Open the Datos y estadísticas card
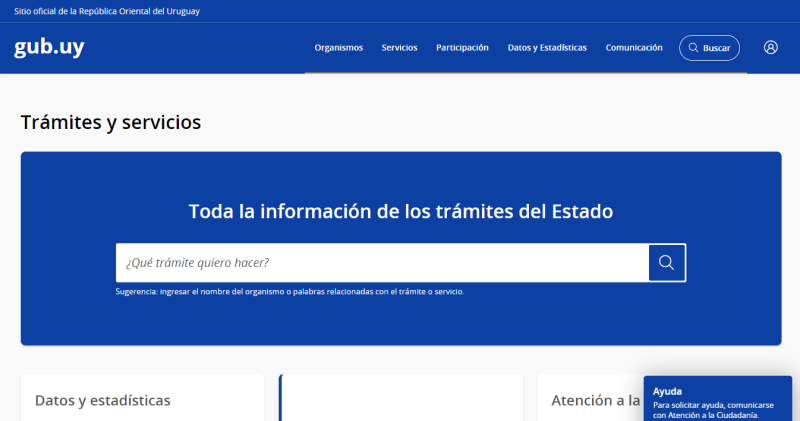 click(103, 400)
